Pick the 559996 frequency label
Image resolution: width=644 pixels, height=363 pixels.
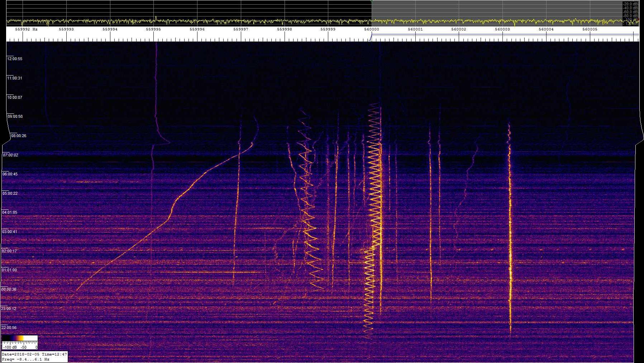click(x=197, y=29)
